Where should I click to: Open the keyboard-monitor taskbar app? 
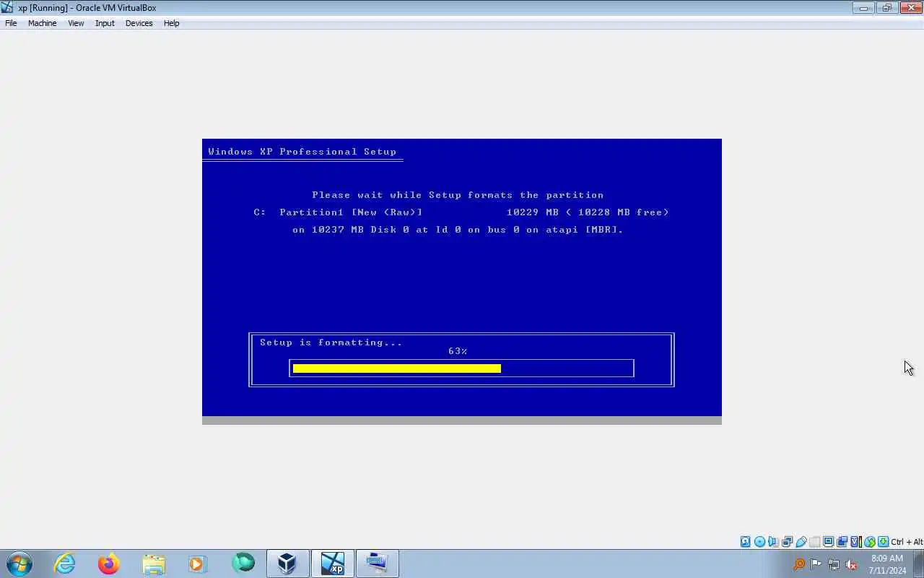(378, 564)
